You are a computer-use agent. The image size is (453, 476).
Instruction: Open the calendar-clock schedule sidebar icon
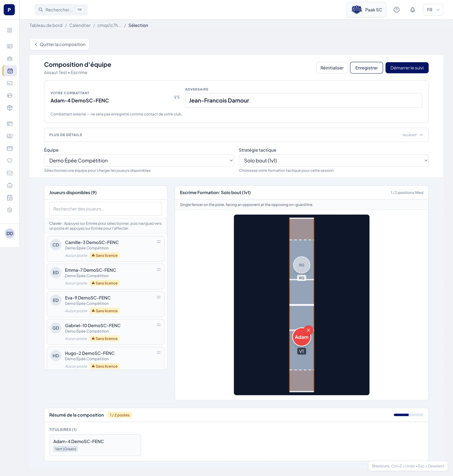pos(10,198)
